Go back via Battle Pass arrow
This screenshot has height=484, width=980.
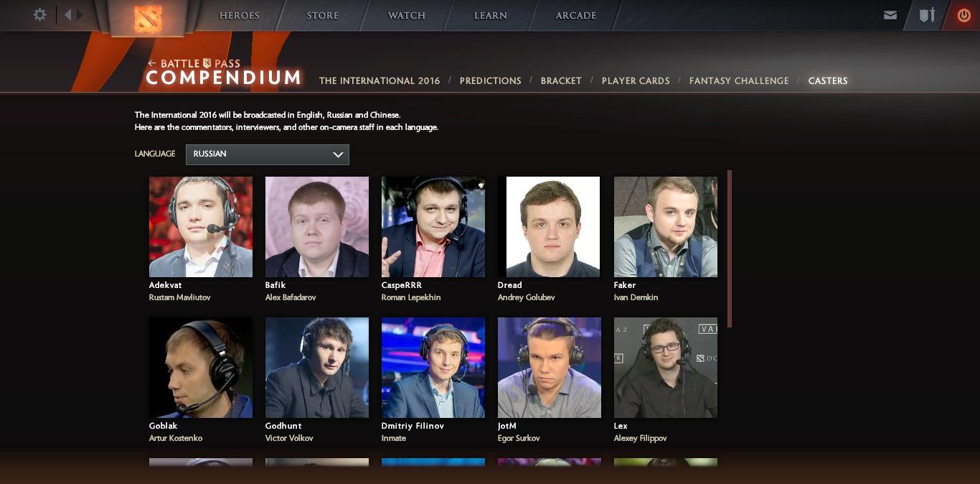tap(151, 63)
